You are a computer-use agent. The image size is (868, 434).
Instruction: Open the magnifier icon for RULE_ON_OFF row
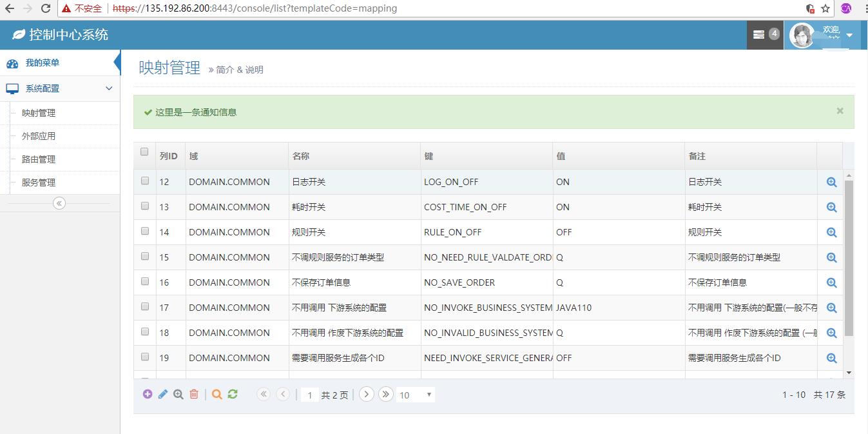point(831,233)
